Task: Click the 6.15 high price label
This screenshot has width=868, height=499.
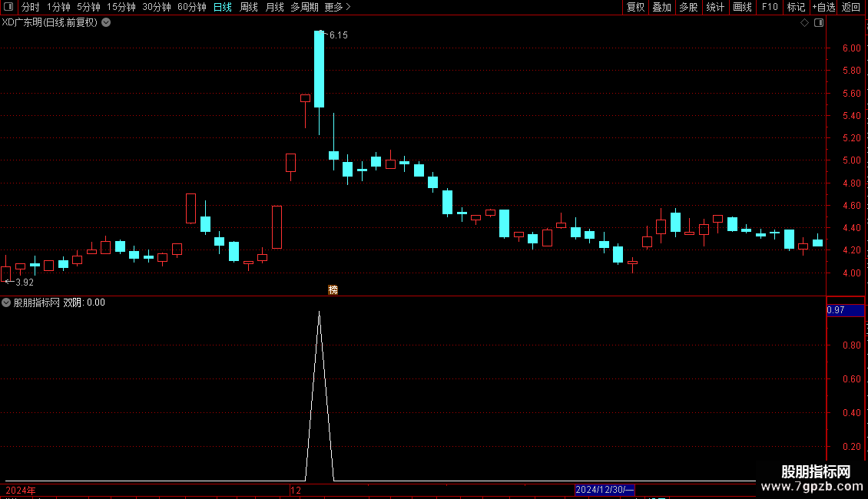Action: coord(338,35)
